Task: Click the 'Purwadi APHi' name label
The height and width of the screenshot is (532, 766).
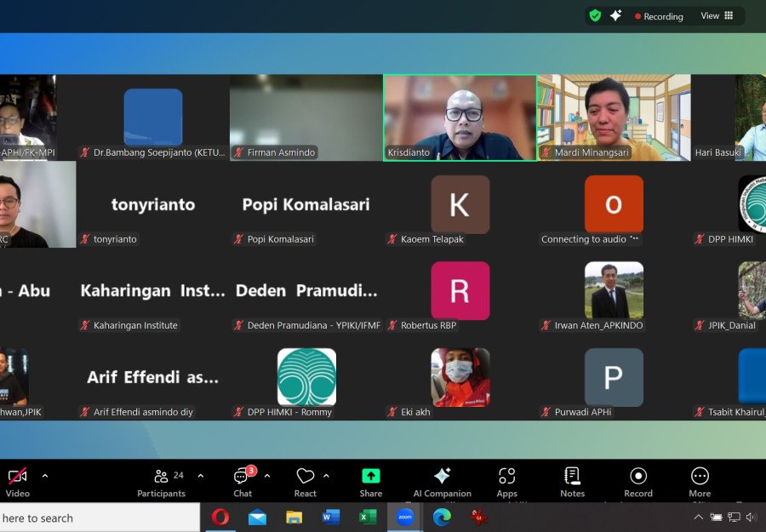Action: pyautogui.click(x=583, y=412)
